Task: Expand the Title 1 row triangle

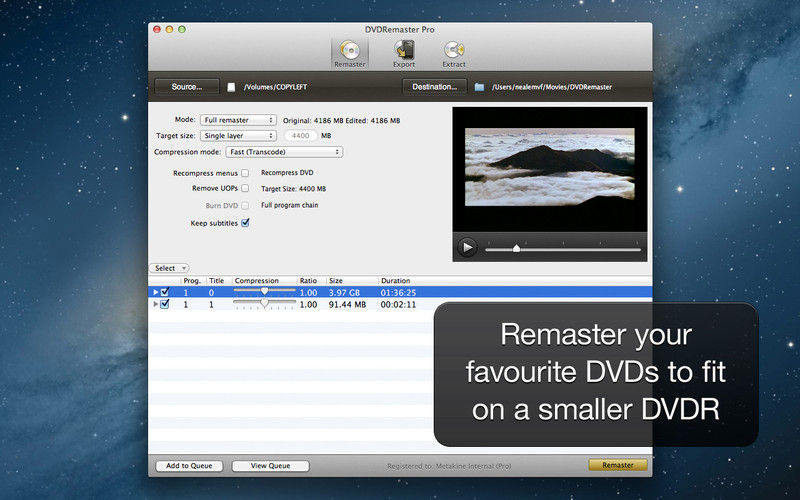Action: [156, 304]
